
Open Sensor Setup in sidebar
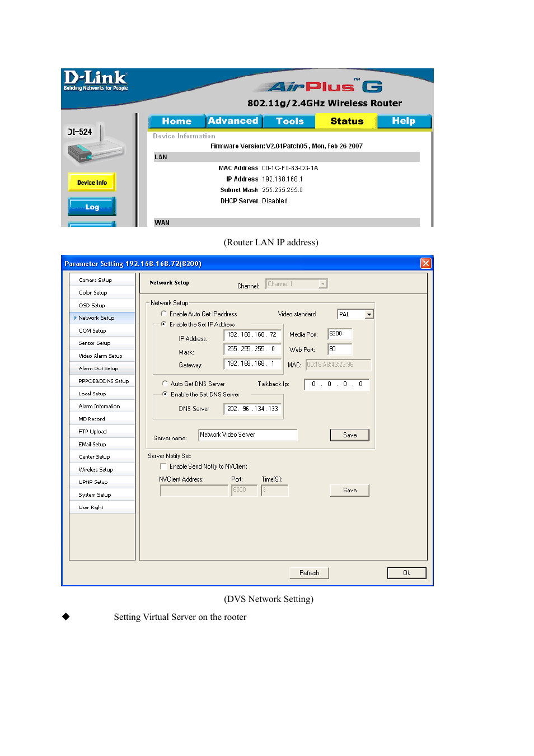click(x=102, y=343)
